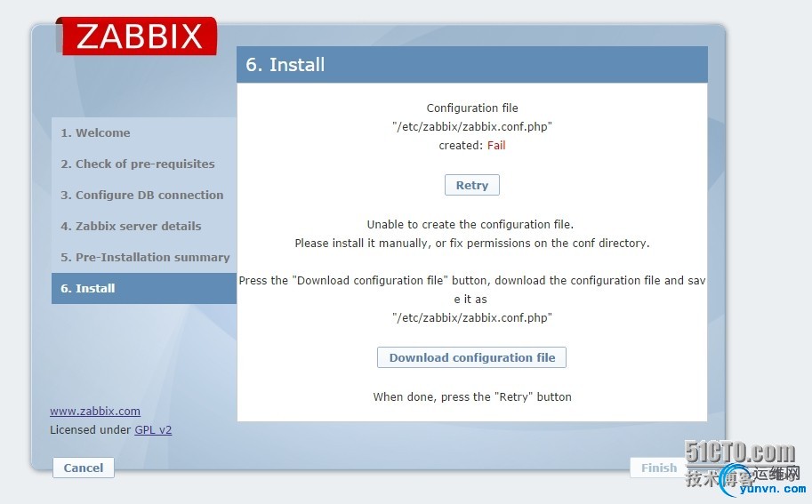This screenshot has width=812, height=504.
Task: Click the Retry button
Action: point(471,185)
